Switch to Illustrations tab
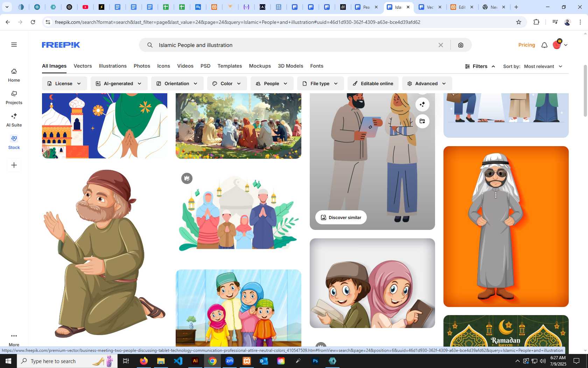The image size is (588, 368). point(113,66)
